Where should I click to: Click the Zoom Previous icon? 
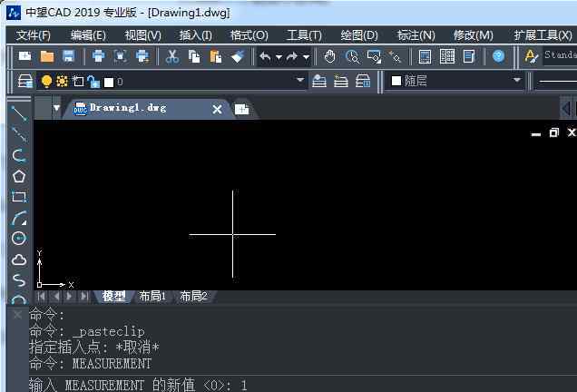[396, 56]
